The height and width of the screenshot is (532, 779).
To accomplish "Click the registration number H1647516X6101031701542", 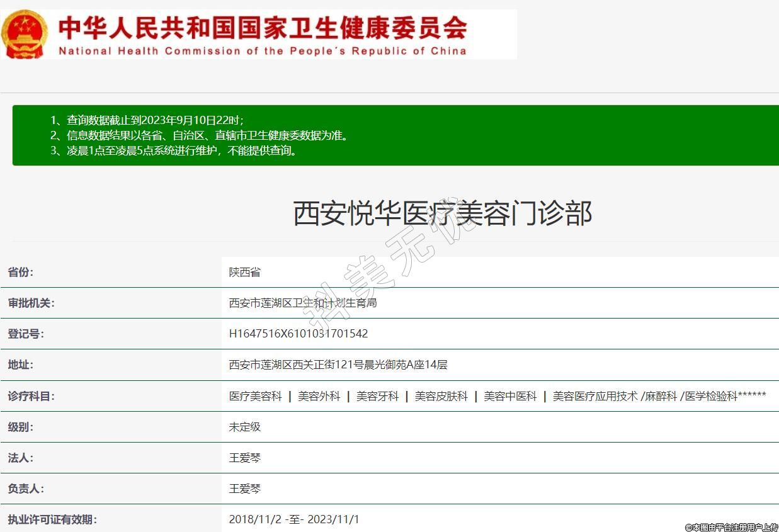I will [x=298, y=334].
